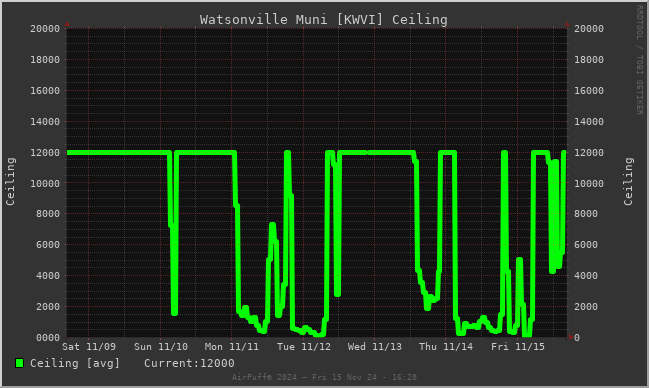The image size is (649, 388).
Task: Click the 'RRDTOOL / TOBI OETIKER' vertical credit text
Action: tap(640, 60)
